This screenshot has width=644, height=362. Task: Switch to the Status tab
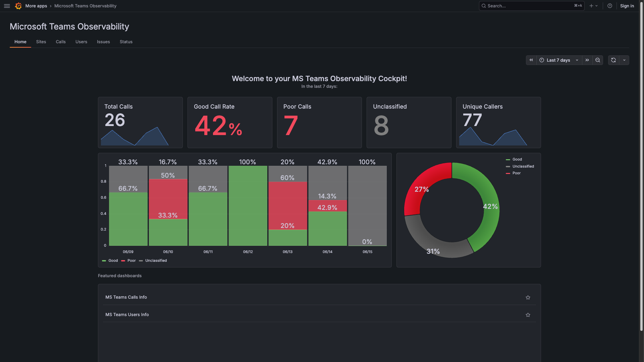[126, 42]
